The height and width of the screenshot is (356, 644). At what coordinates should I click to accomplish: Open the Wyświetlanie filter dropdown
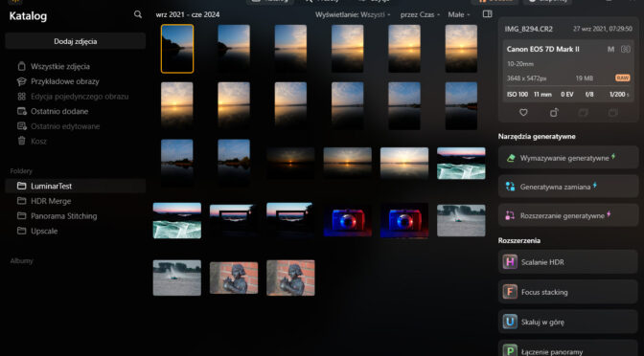point(353,14)
